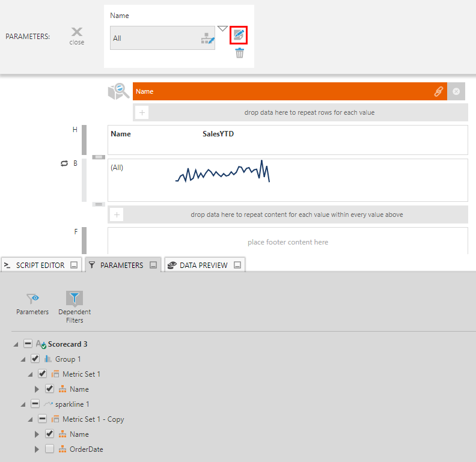
Task: Add repeat rows grouping with plus
Action: click(142, 112)
